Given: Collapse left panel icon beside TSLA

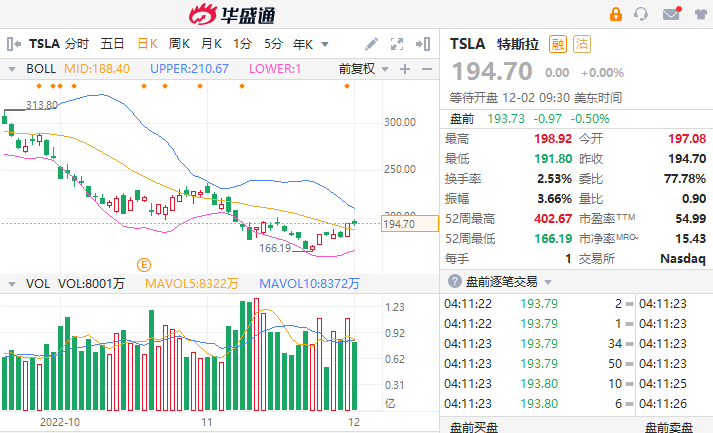Looking at the screenshot, I should coord(14,44).
